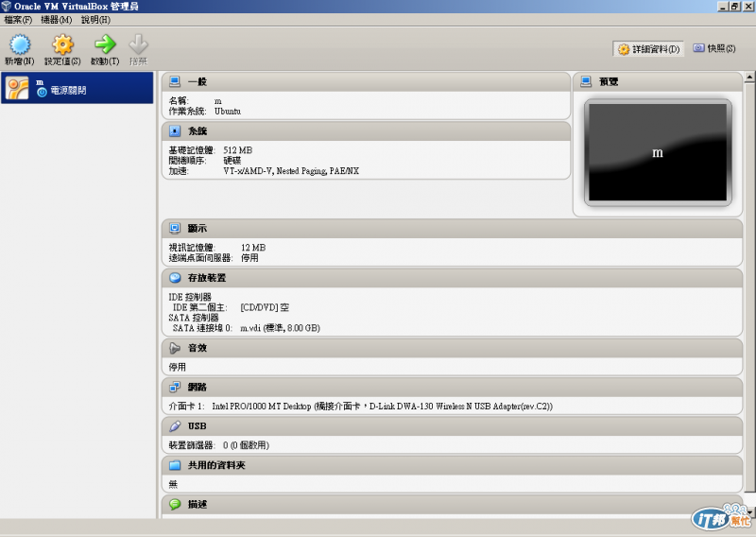Click the Preview (預覽) panel monitor icon
Screen dimensions: 756x537
pyautogui.click(x=586, y=81)
